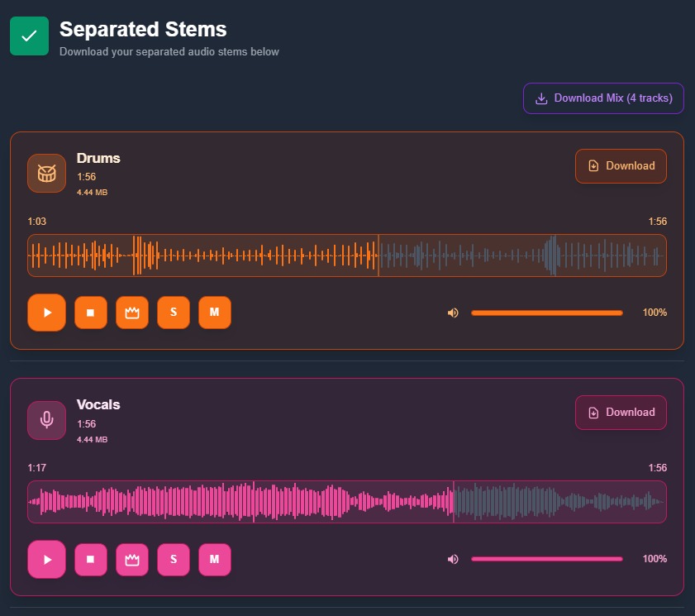The width and height of the screenshot is (695, 616).
Task: Mute the Vocals track using the M button
Action: [215, 560]
